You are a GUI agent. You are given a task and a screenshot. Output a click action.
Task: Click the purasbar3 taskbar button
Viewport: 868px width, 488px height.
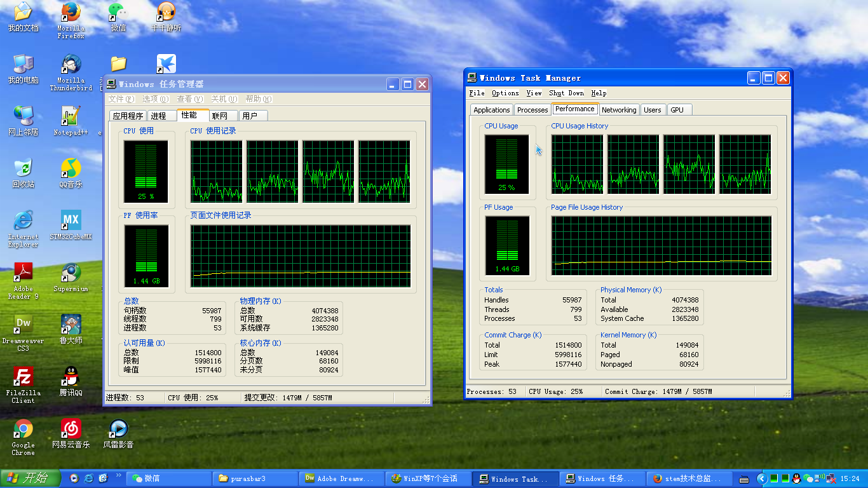(x=254, y=478)
